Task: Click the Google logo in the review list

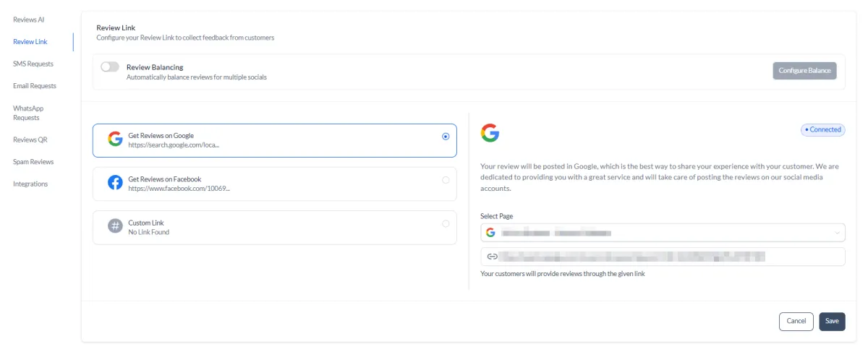Action: pos(115,139)
